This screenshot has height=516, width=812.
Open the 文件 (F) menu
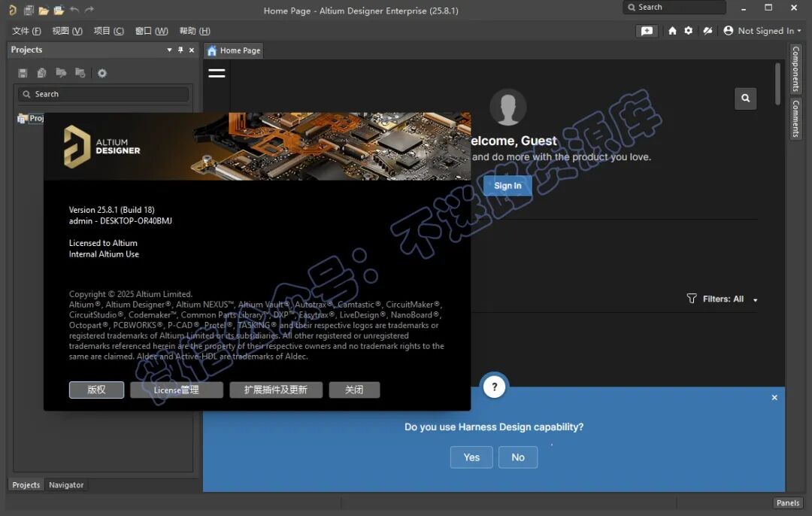(x=26, y=31)
